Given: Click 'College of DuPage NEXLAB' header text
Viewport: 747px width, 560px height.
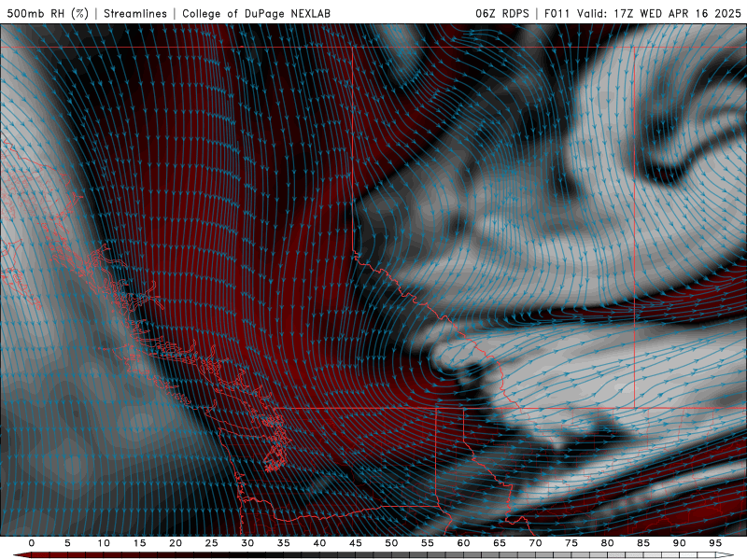Looking at the screenshot, I should click(256, 13).
